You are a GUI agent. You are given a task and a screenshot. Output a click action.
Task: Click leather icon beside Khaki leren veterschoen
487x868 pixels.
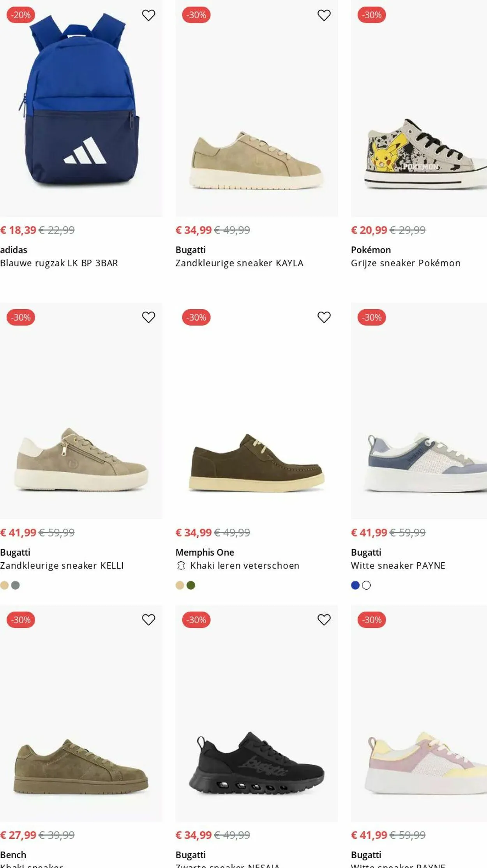(181, 565)
